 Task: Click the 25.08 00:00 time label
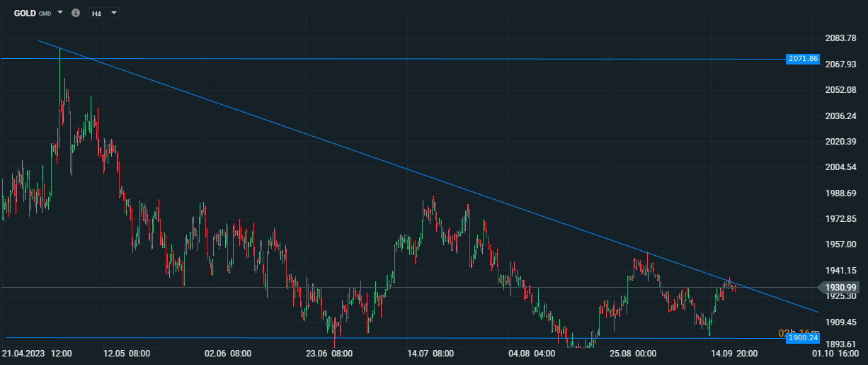[x=634, y=353]
